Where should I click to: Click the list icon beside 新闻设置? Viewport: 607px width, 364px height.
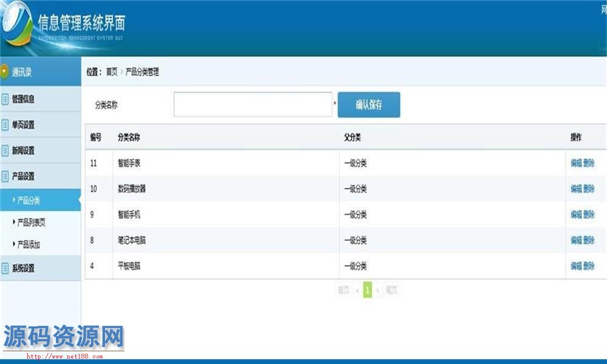[5, 150]
